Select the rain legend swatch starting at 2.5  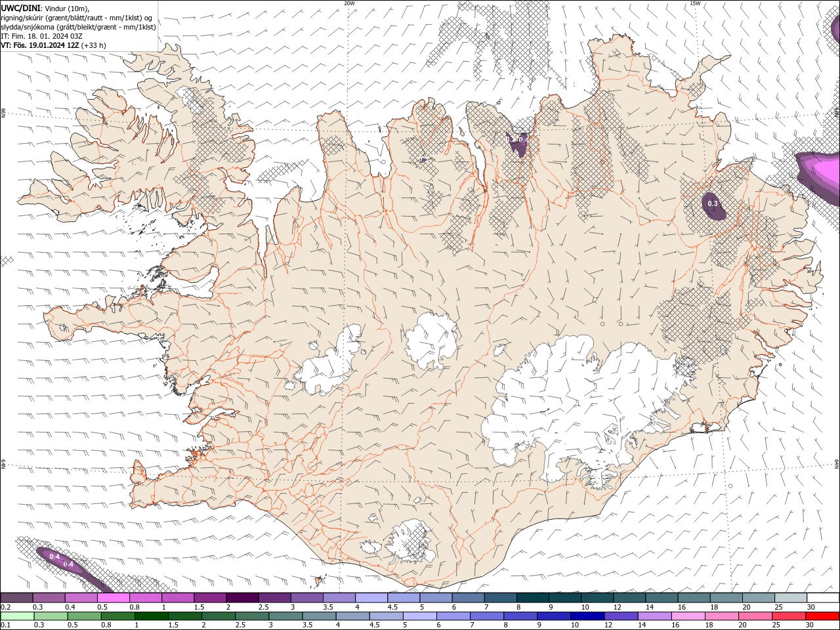point(252,616)
